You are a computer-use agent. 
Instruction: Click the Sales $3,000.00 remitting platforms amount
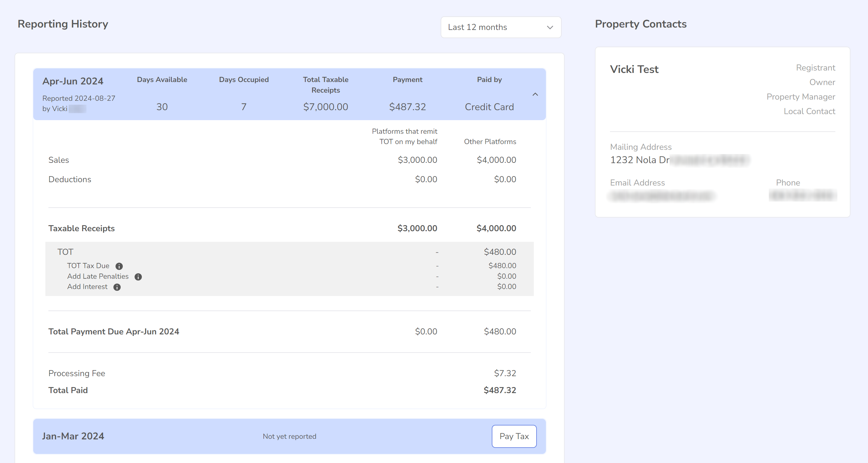pos(417,160)
